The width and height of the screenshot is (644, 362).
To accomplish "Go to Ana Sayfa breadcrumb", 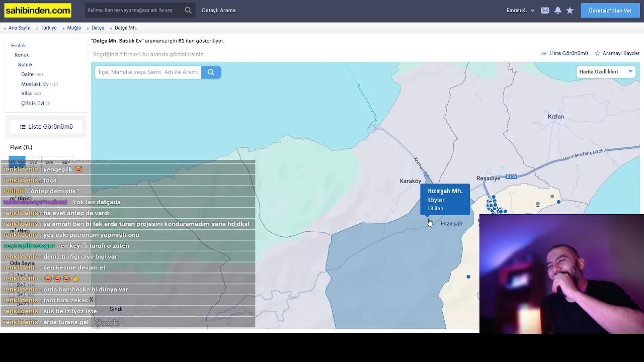I will click(19, 28).
